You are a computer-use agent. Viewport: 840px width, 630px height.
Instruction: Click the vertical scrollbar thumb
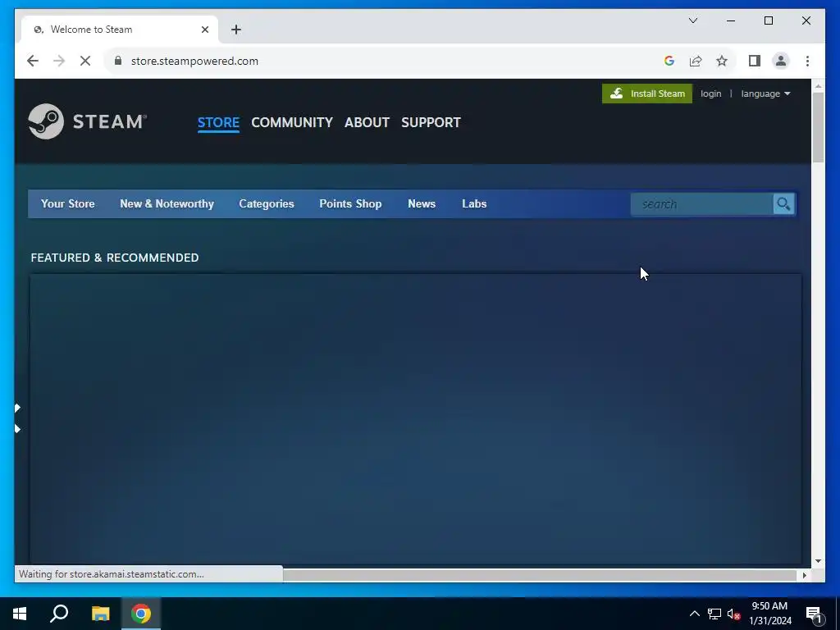click(818, 127)
